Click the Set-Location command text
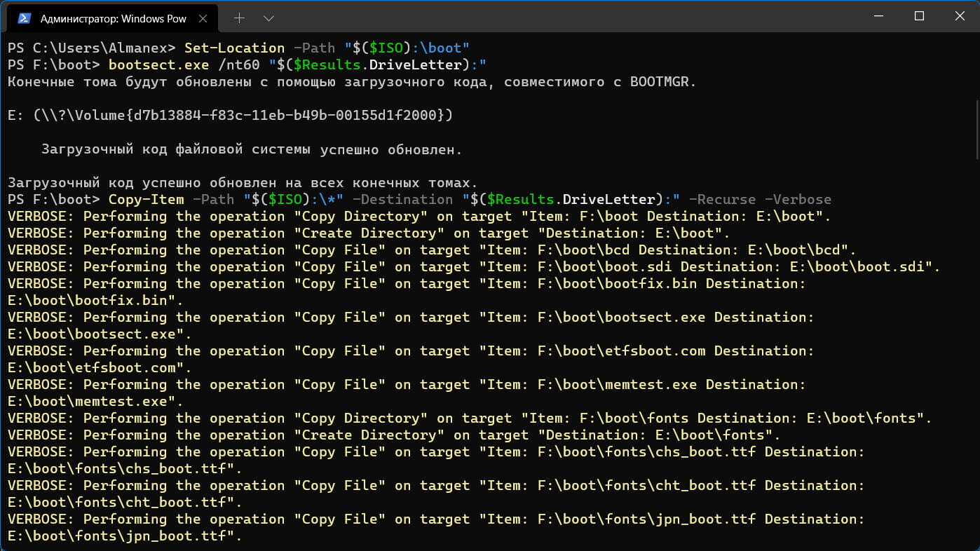Viewport: 980px width, 551px height. 234,48
